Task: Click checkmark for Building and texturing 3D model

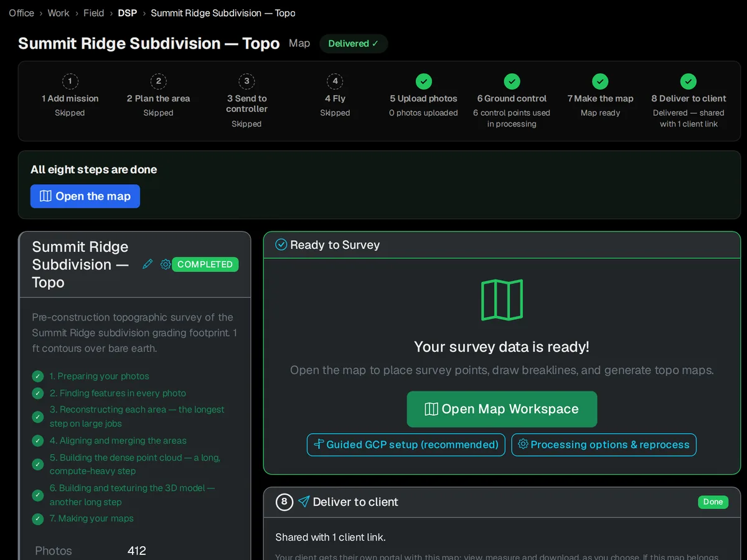Action: (38, 495)
